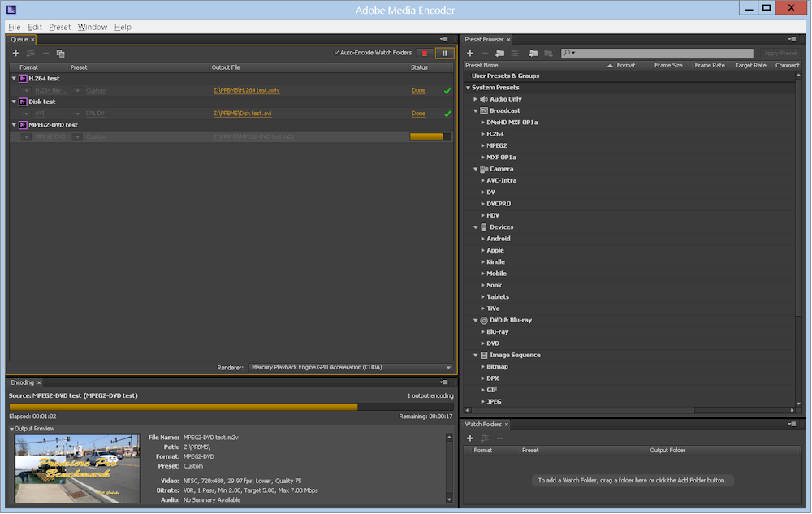The image size is (812, 514).
Task: Click Preset Settings icon in Preset Browser
Action: tap(515, 54)
